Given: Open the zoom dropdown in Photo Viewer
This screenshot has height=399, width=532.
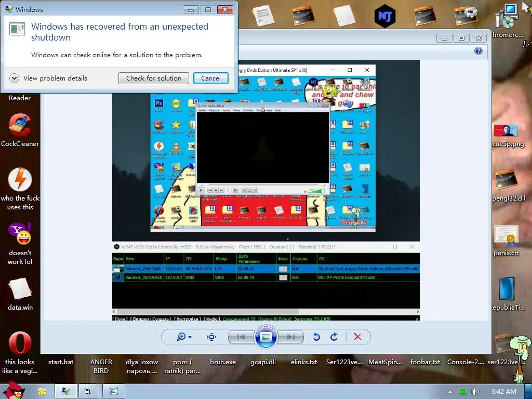Looking at the screenshot, I should (x=184, y=337).
